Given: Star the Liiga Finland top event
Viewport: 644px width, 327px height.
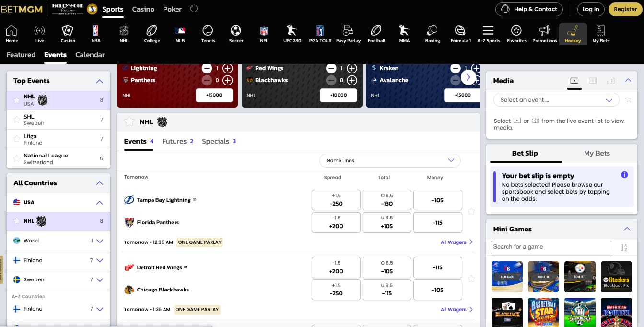Looking at the screenshot, I should pos(17,139).
